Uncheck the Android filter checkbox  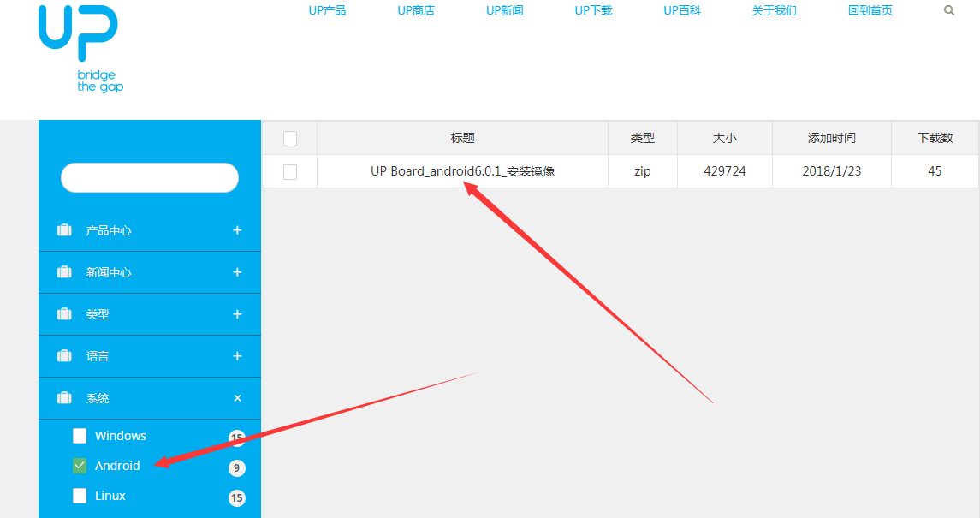point(80,466)
